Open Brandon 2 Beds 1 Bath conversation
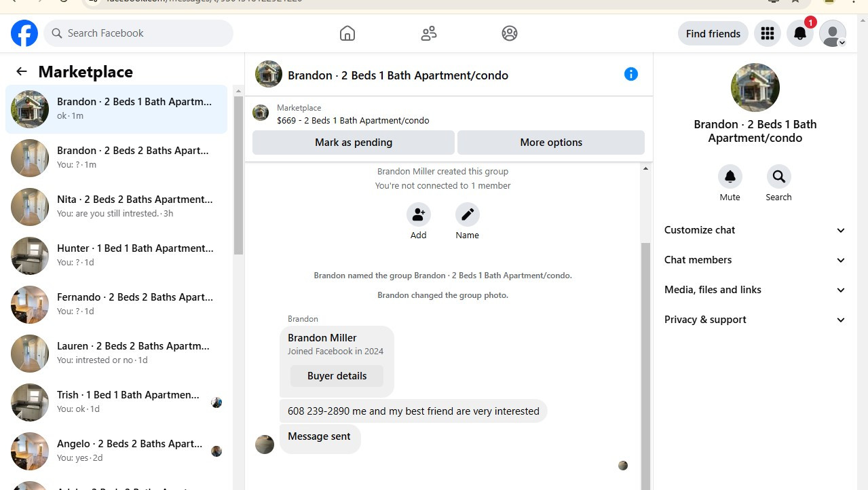The width and height of the screenshot is (868, 490). (117, 109)
